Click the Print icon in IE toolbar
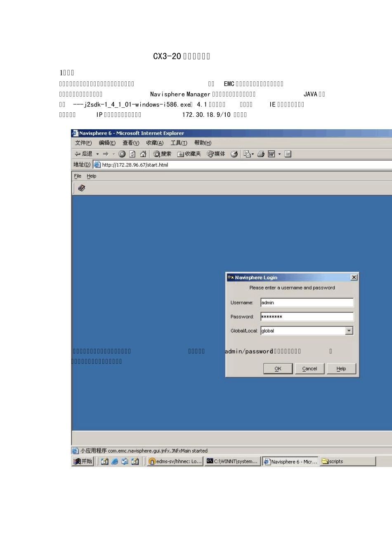 (x=261, y=154)
